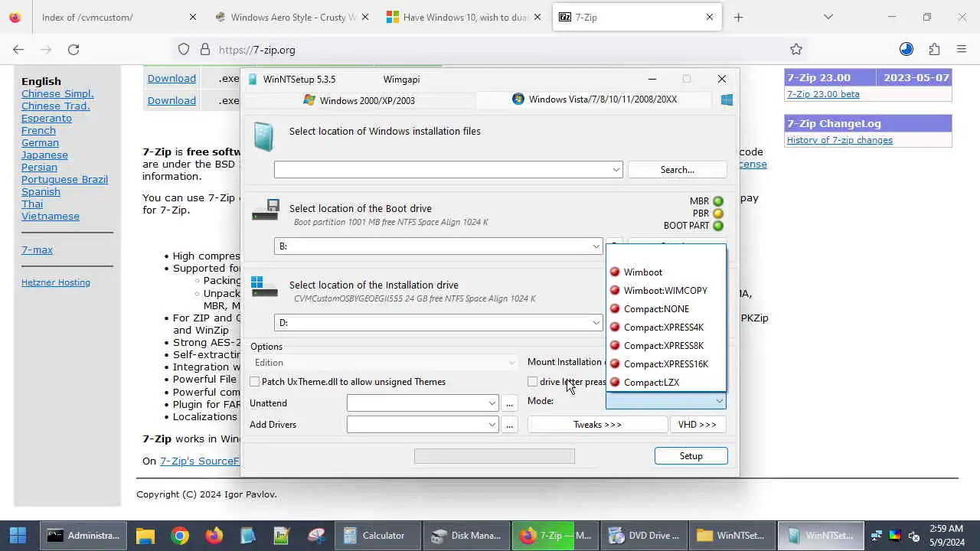Switch to Windows Vista/7/8/10/11 tab
Image resolution: width=980 pixels, height=551 pixels.
pos(595,99)
